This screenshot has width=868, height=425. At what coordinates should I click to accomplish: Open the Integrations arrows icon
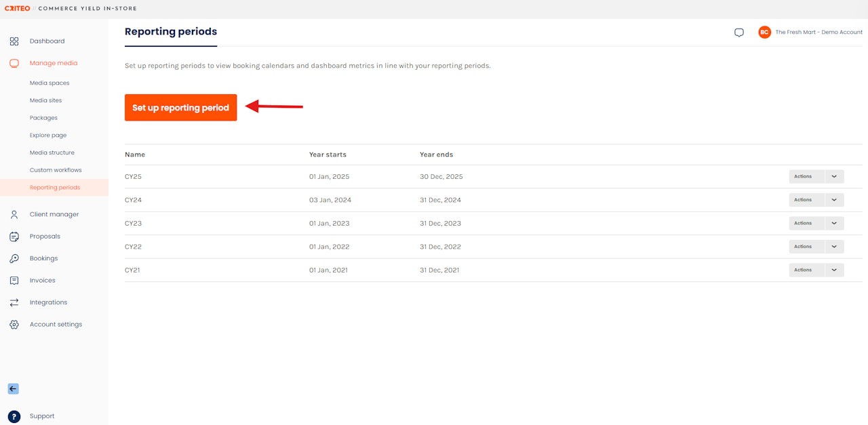click(14, 302)
